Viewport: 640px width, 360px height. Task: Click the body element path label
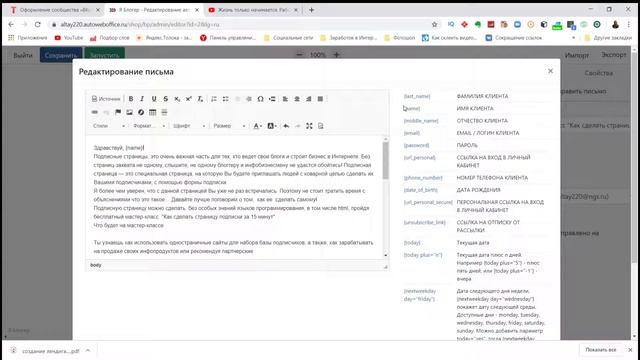(x=96, y=265)
